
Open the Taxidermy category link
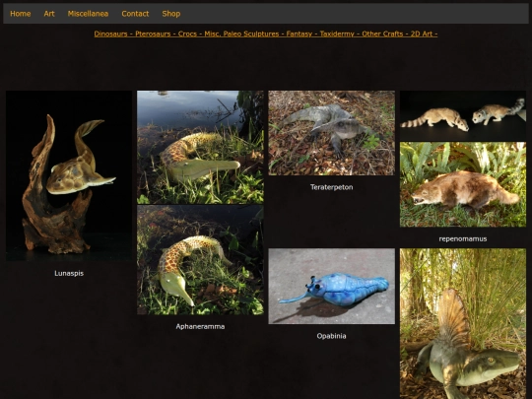coord(337,33)
